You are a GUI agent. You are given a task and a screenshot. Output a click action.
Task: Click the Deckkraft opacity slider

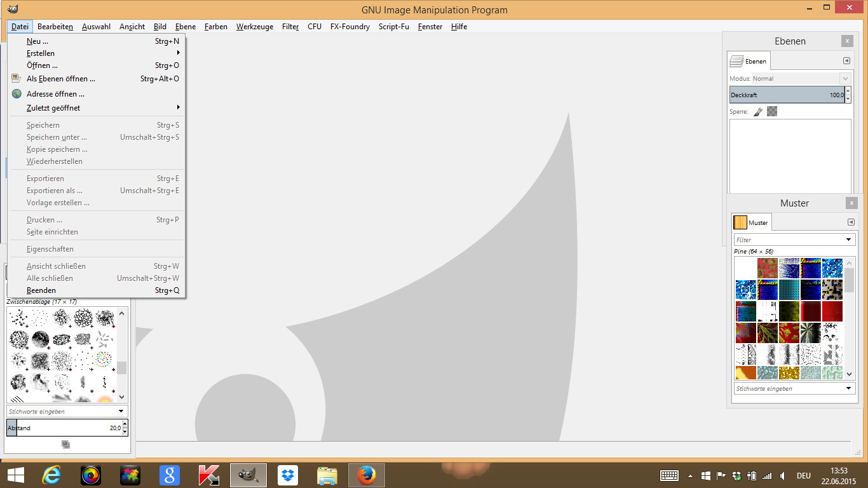point(787,95)
